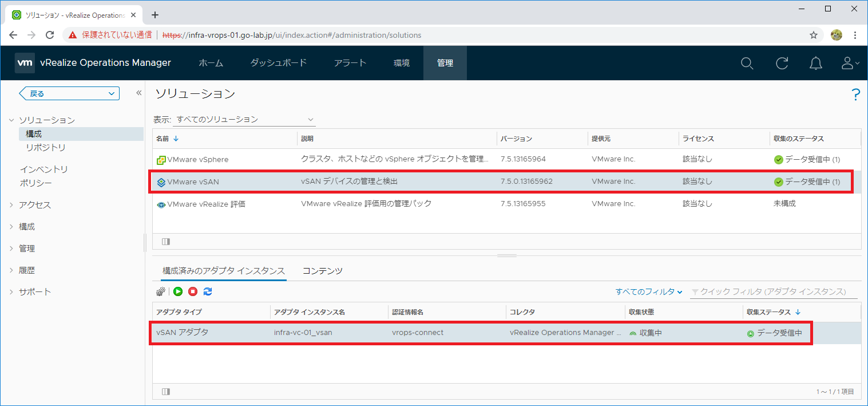Click the vm logo in header
This screenshot has width=868, height=406.
(x=25, y=63)
